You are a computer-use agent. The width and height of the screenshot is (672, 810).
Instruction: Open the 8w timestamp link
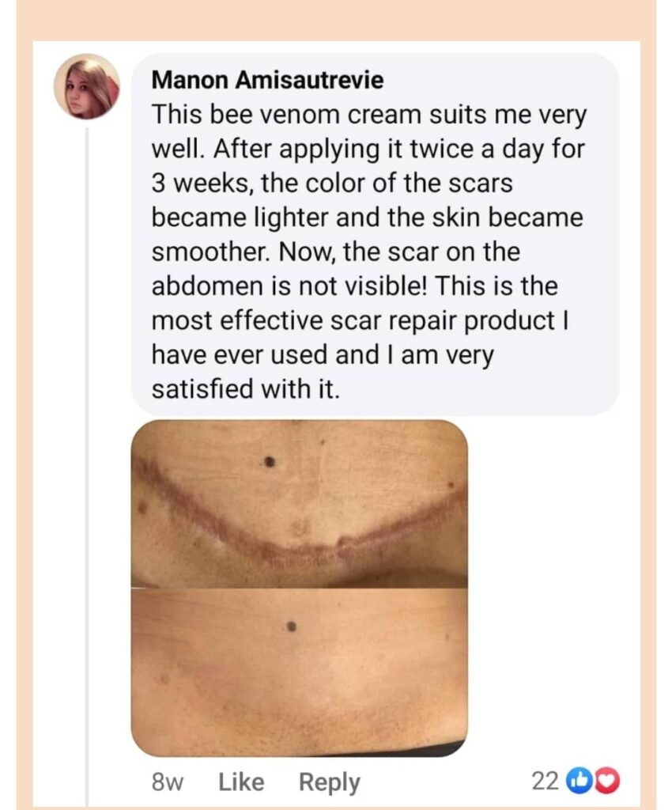point(167,782)
